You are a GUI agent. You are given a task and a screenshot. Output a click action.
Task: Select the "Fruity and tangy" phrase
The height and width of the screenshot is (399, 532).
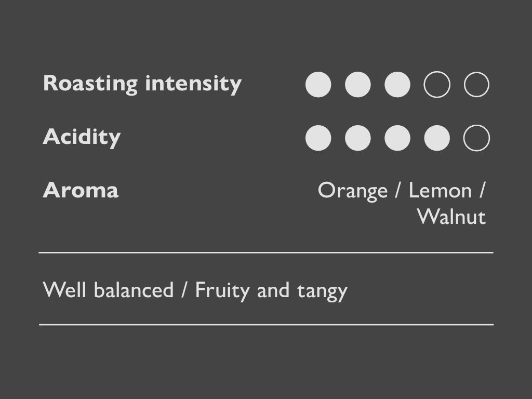click(271, 290)
